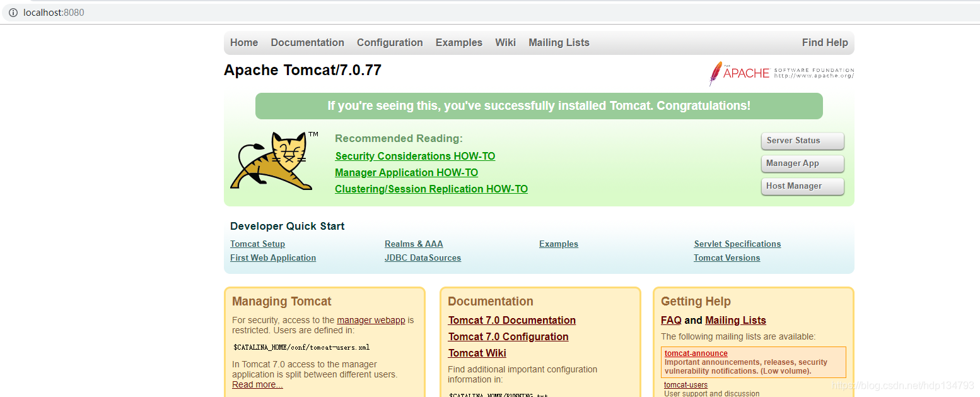The width and height of the screenshot is (980, 397).
Task: Open Mailing Lists link in Getting Help
Action: [735, 320]
